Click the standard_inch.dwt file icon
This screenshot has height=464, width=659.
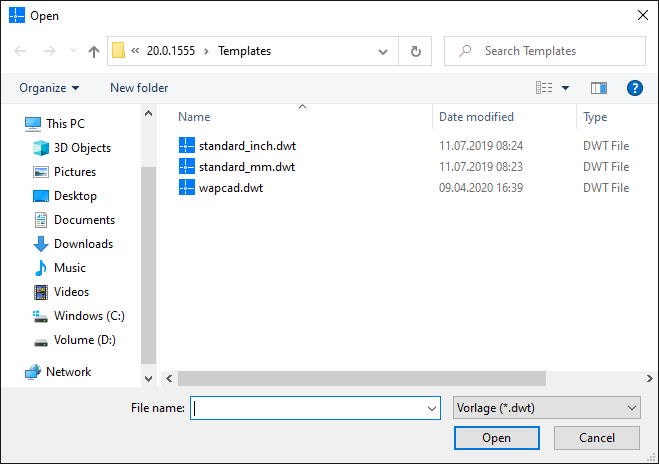pos(186,146)
